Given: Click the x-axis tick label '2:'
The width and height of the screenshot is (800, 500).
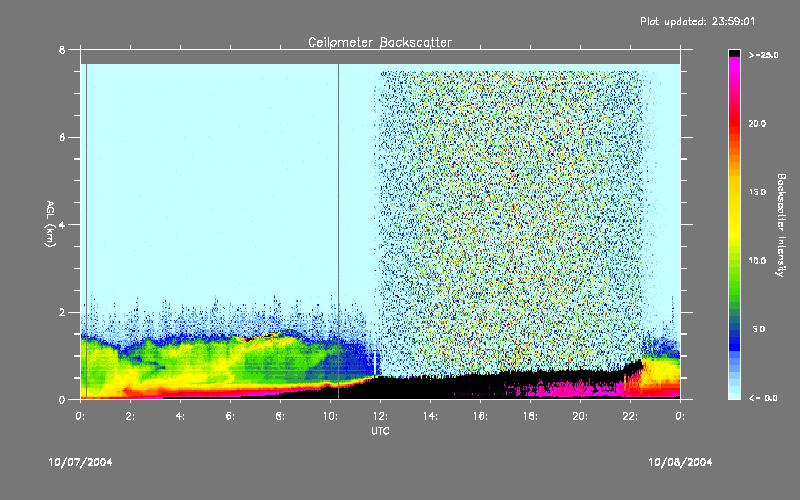Looking at the screenshot, I should click(130, 416).
